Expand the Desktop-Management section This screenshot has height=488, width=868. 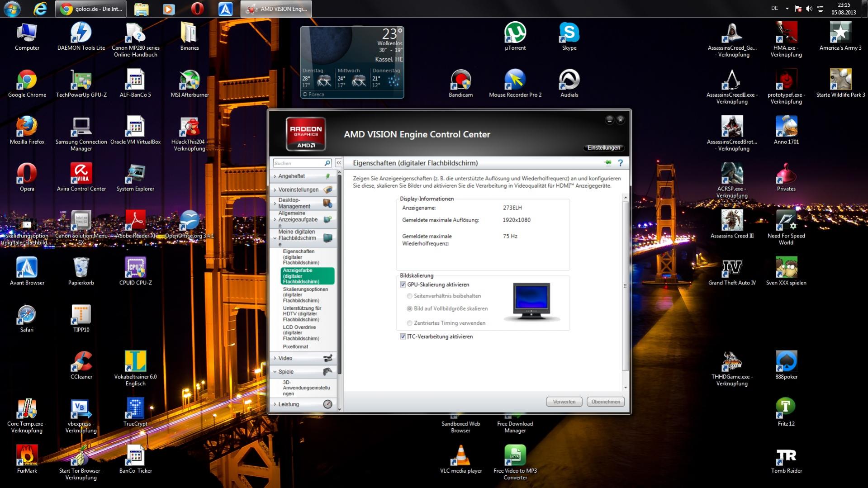[x=303, y=203]
